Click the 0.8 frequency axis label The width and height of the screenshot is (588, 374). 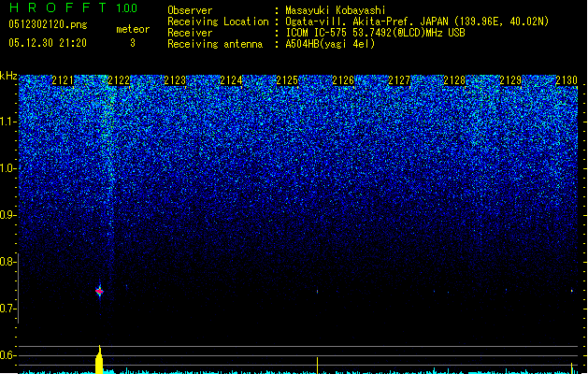[8, 262]
